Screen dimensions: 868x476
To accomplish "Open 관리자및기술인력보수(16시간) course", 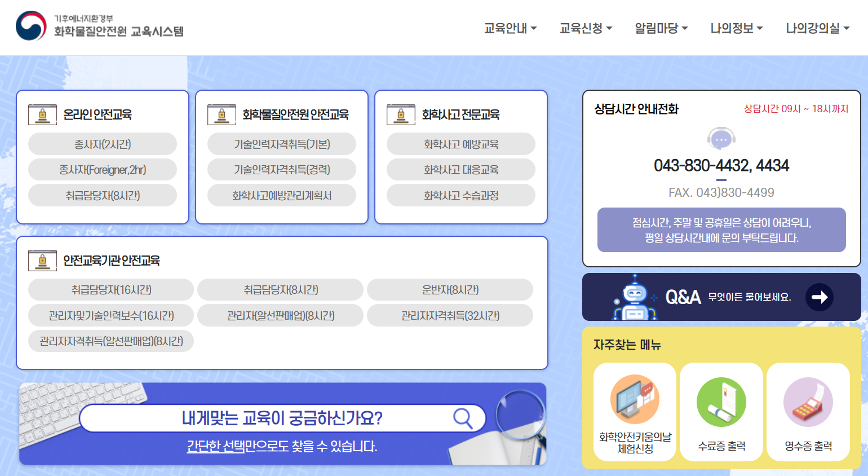I will 111,315.
